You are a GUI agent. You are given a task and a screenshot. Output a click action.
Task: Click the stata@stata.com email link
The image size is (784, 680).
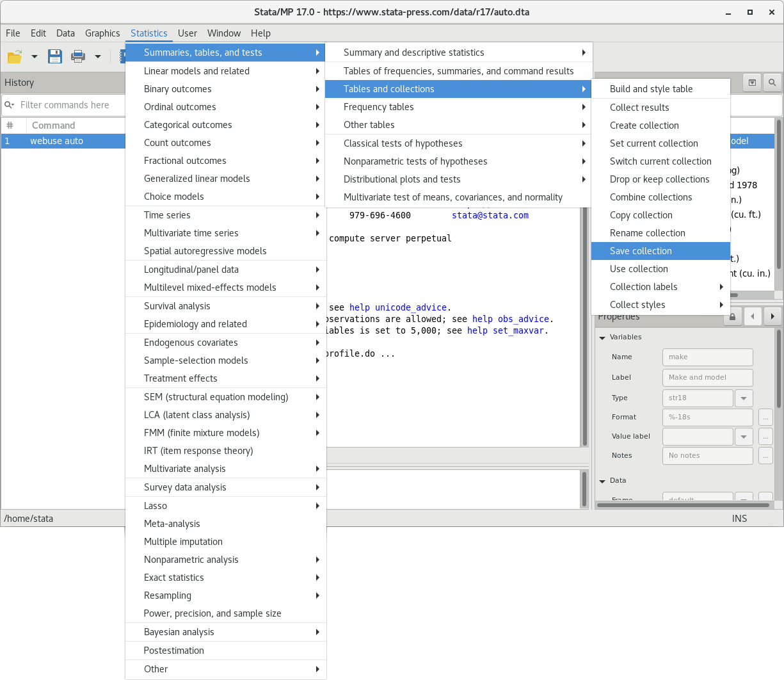[490, 216]
